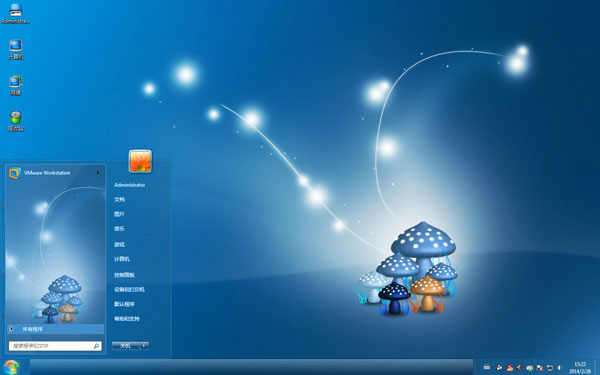Open 音乐 (Music) in Start menu
The height and width of the screenshot is (375, 600).
coord(119,228)
